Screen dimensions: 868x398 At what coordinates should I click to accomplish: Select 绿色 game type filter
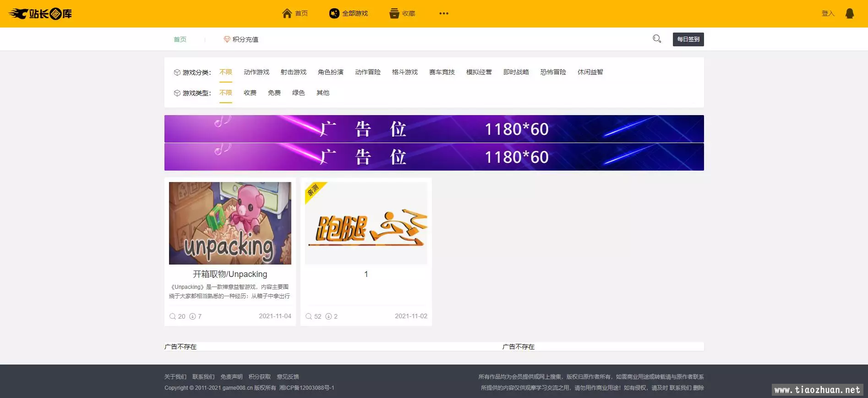298,93
